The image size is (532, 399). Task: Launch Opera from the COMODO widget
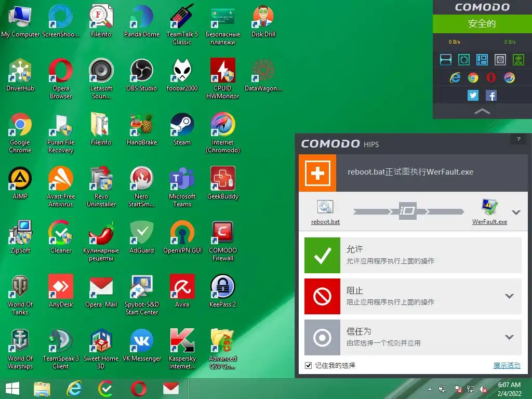(491, 78)
